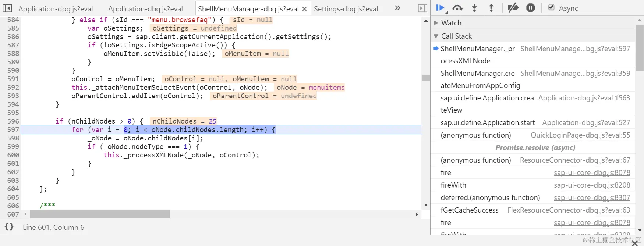Click Line 601, Column 6 status text
644x246 pixels.
(53, 227)
